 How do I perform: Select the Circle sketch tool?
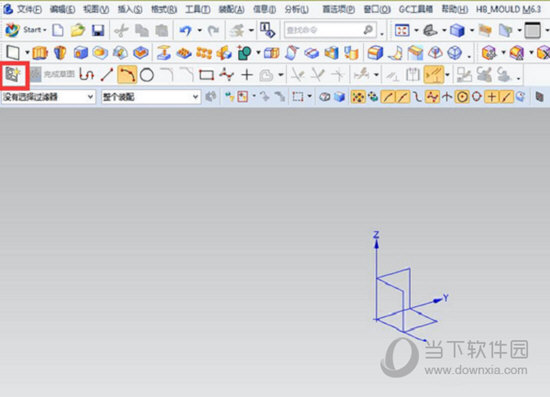tap(147, 75)
